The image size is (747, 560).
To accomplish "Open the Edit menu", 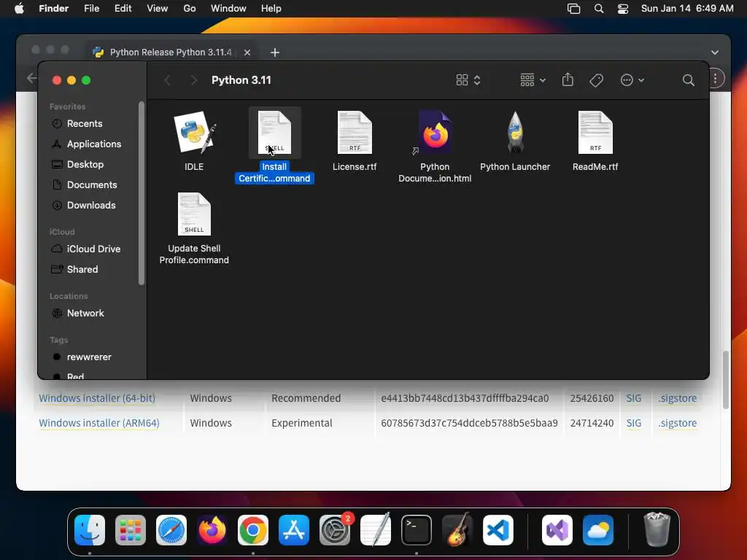I will point(123,9).
